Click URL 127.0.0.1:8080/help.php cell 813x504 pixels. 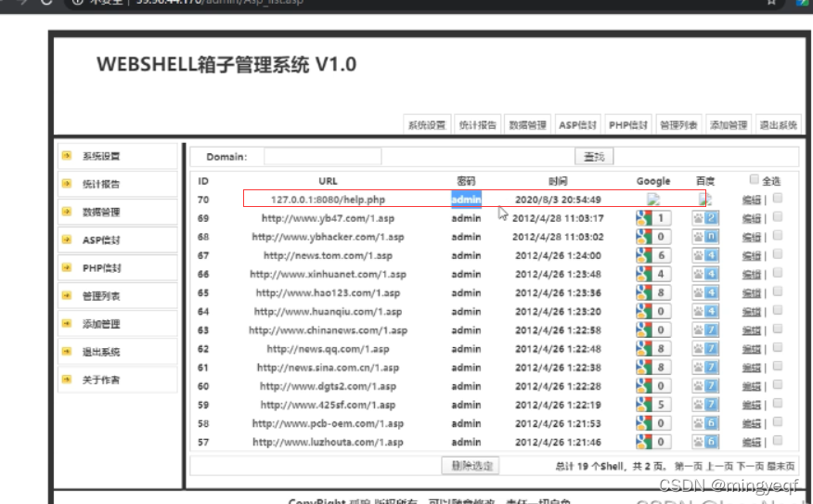click(x=328, y=200)
